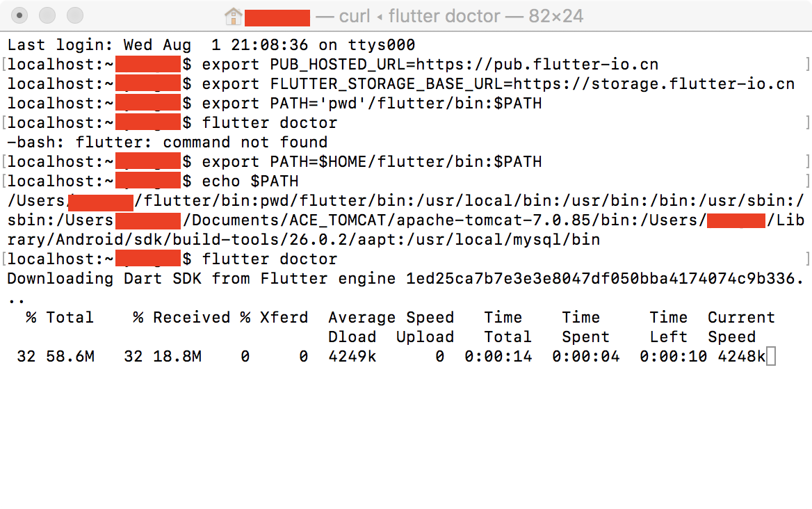Click the export PATH=$HOME/flutter/bin command
Image resolution: width=812 pixels, height=509 pixels.
coord(372,162)
